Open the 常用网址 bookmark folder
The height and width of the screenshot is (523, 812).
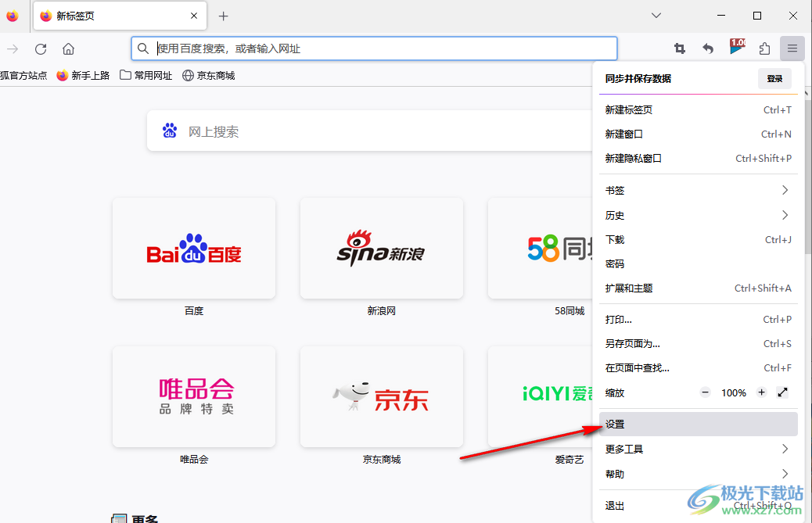[146, 76]
